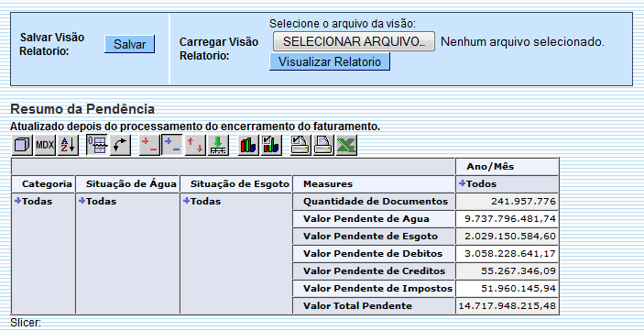Select the Valor Total Pendente label
Viewport: 644px width, 331px height.
pos(374,305)
